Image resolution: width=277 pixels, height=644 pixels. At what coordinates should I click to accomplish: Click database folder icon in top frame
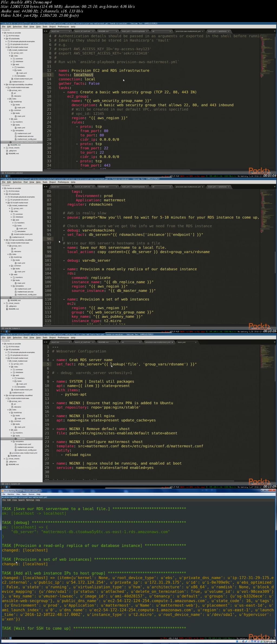click(x=14, y=62)
